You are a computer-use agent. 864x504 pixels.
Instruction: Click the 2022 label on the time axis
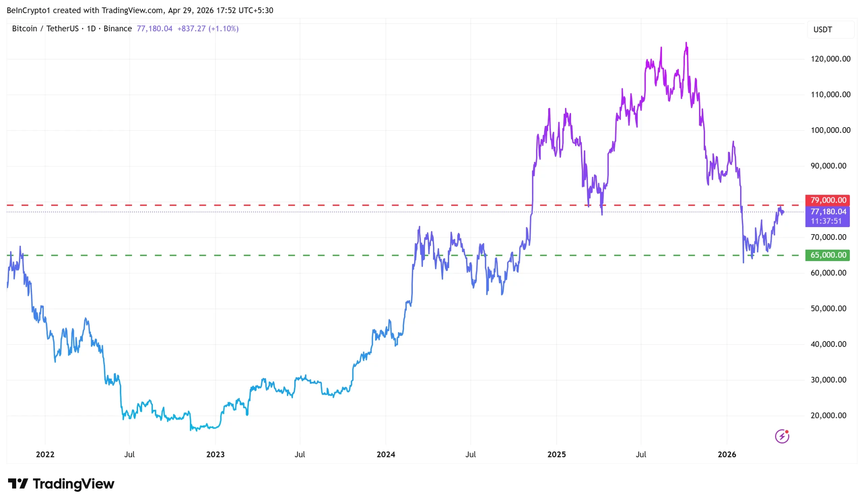click(x=45, y=455)
